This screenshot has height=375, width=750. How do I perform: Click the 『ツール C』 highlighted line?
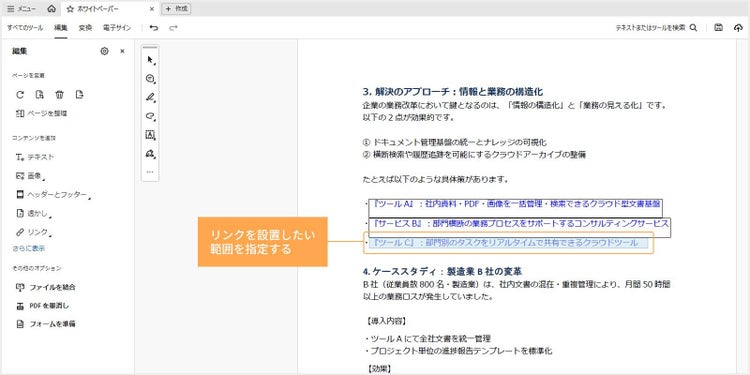click(x=508, y=243)
